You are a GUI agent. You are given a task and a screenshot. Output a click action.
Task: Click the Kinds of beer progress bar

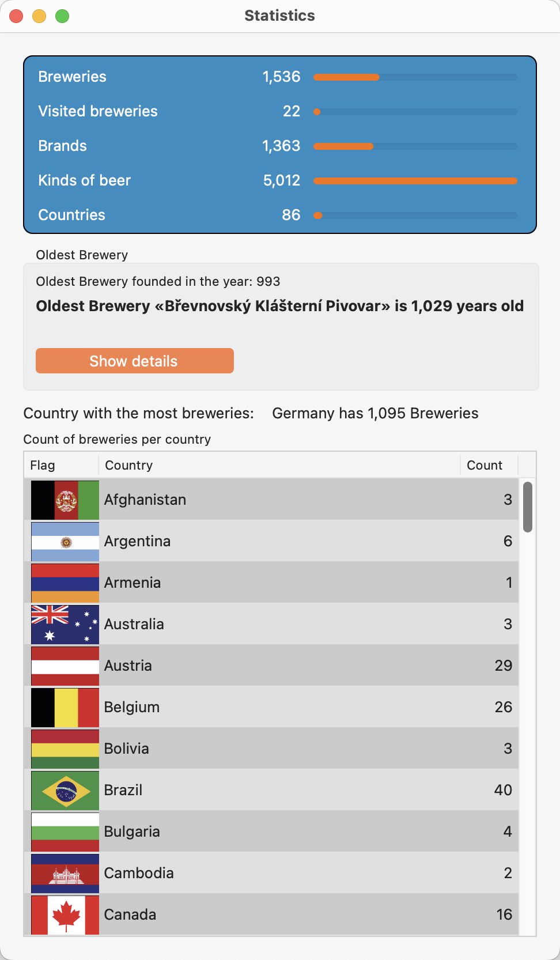point(415,181)
